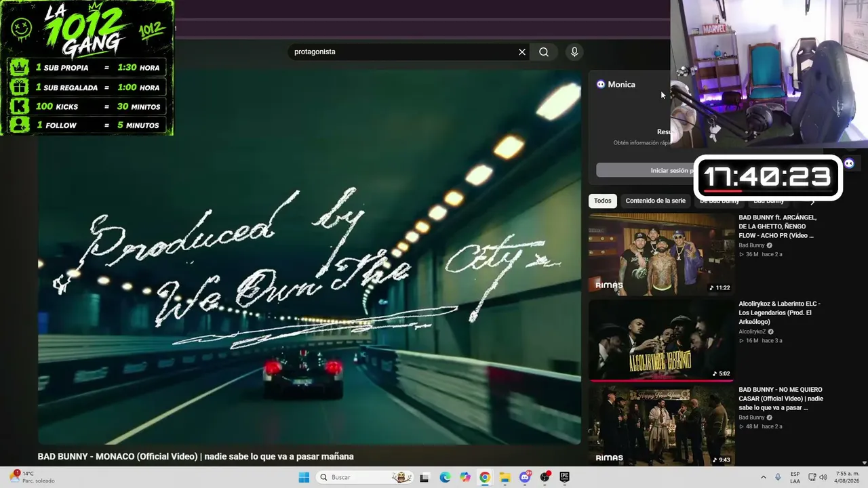The width and height of the screenshot is (868, 488).
Task: Open network settings from the system tray
Action: 812,477
